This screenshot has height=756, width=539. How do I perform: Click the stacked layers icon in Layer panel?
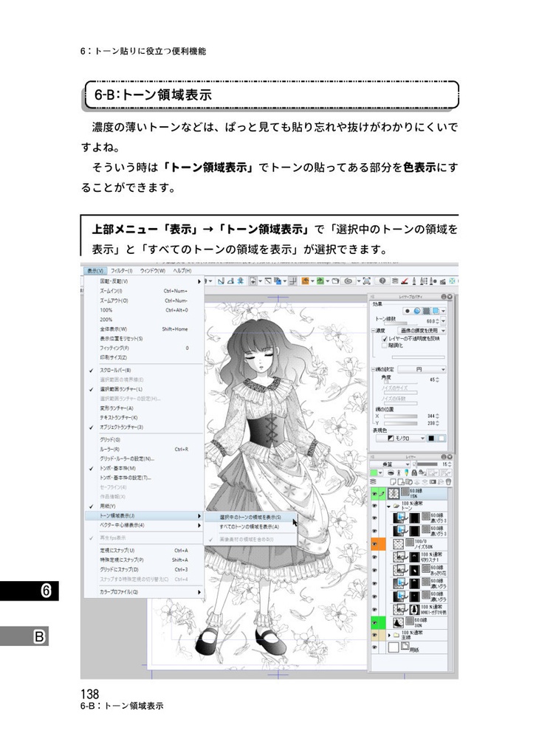pyautogui.click(x=373, y=481)
